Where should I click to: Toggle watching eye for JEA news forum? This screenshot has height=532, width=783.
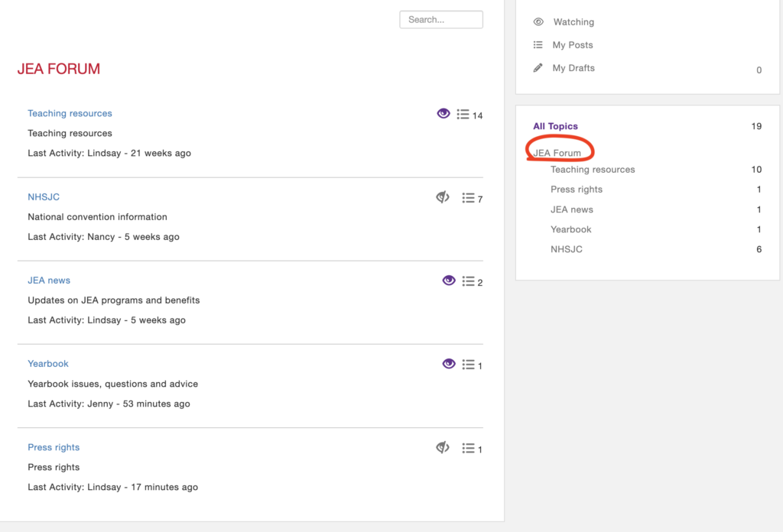pyautogui.click(x=448, y=281)
